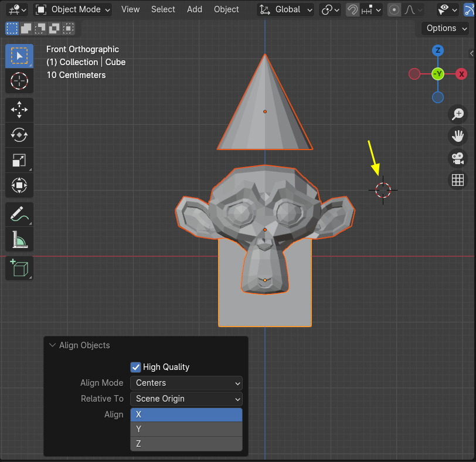Screen dimensions: 476x462
Task: Choose the subtract selection mode
Action: point(40,29)
